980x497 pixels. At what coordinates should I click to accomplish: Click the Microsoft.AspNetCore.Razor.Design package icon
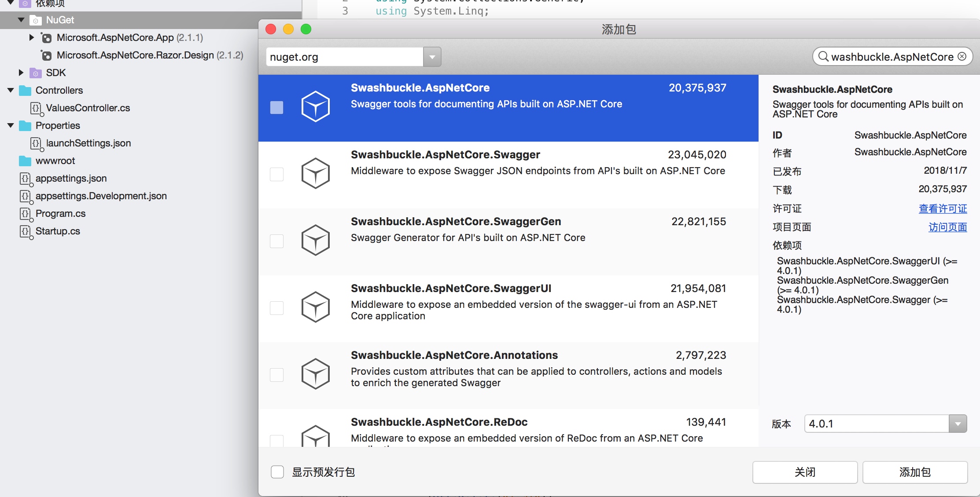coord(46,55)
